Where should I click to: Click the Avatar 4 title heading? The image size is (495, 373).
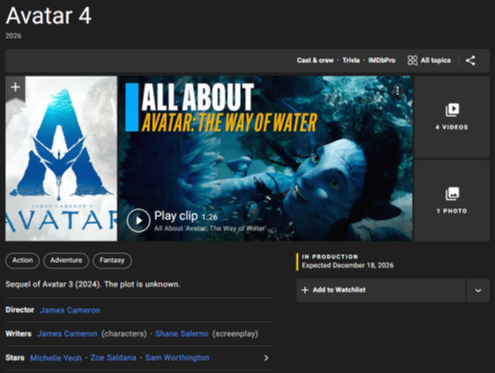pos(49,16)
